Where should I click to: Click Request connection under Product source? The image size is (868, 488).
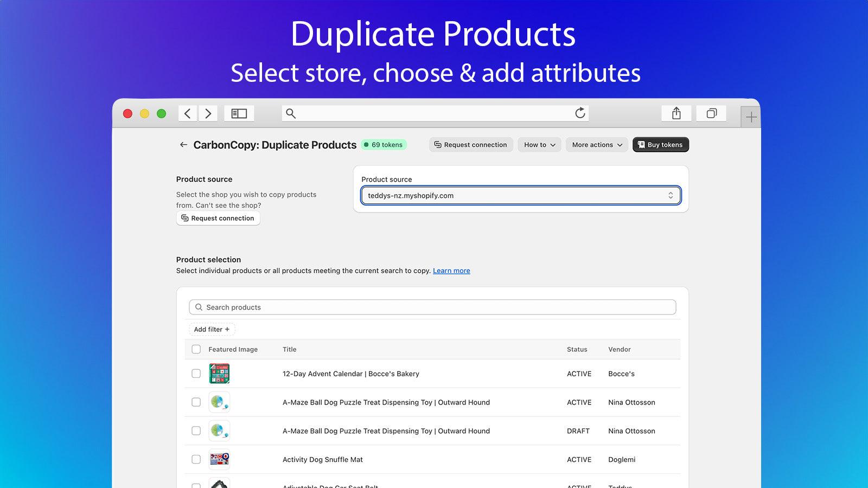218,218
